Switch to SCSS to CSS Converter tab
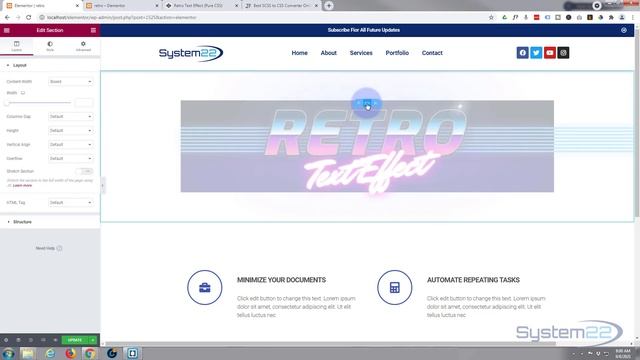The width and height of the screenshot is (640, 360). tap(281, 6)
